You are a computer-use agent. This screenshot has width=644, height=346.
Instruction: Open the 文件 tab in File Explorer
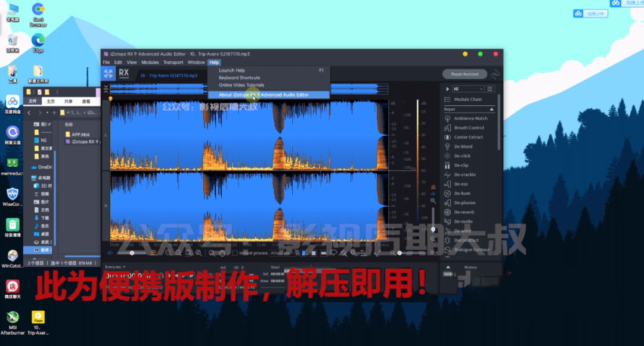pyautogui.click(x=32, y=101)
